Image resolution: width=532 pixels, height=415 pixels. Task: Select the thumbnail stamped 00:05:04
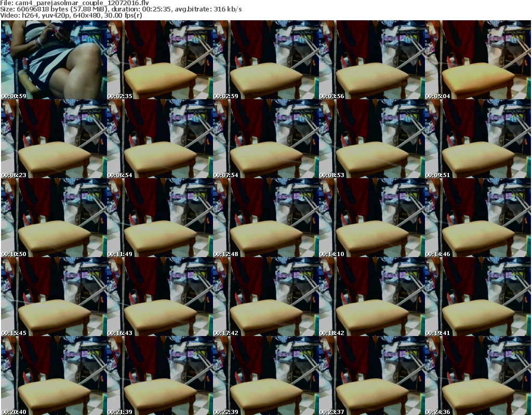(x=478, y=60)
